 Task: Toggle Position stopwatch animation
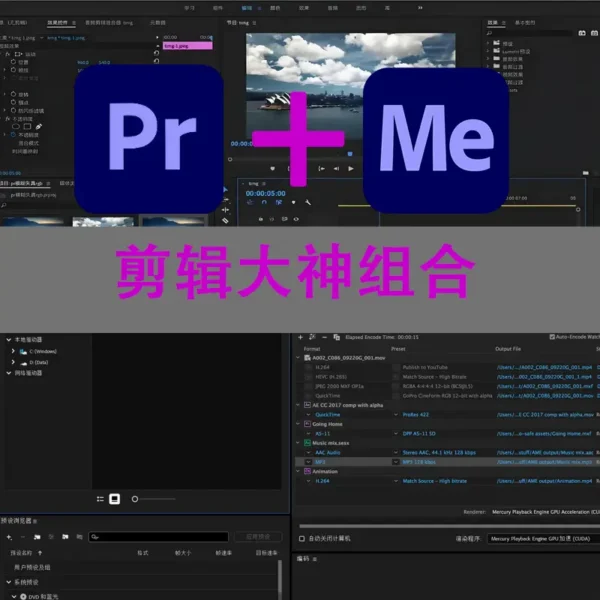click(13, 62)
